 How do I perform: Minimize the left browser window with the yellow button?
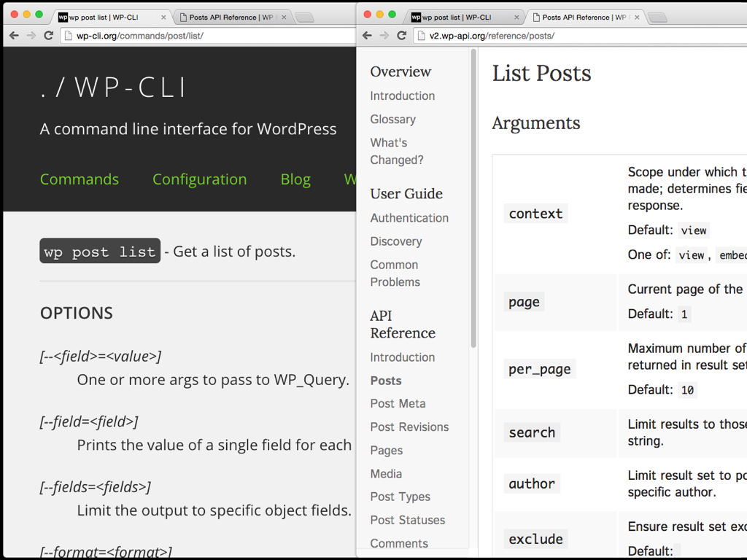pyautogui.click(x=27, y=15)
